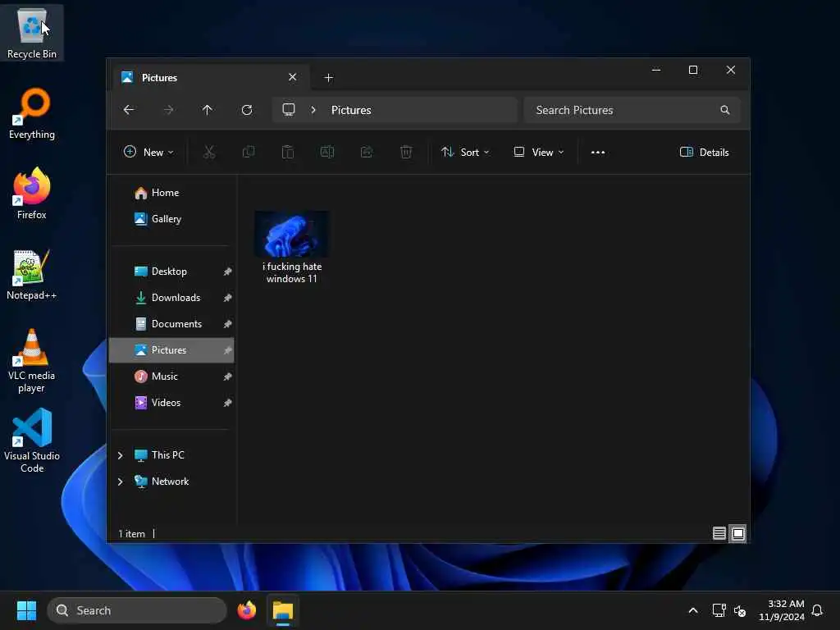Open the View dropdown menu
The width and height of the screenshot is (840, 630).
538,152
